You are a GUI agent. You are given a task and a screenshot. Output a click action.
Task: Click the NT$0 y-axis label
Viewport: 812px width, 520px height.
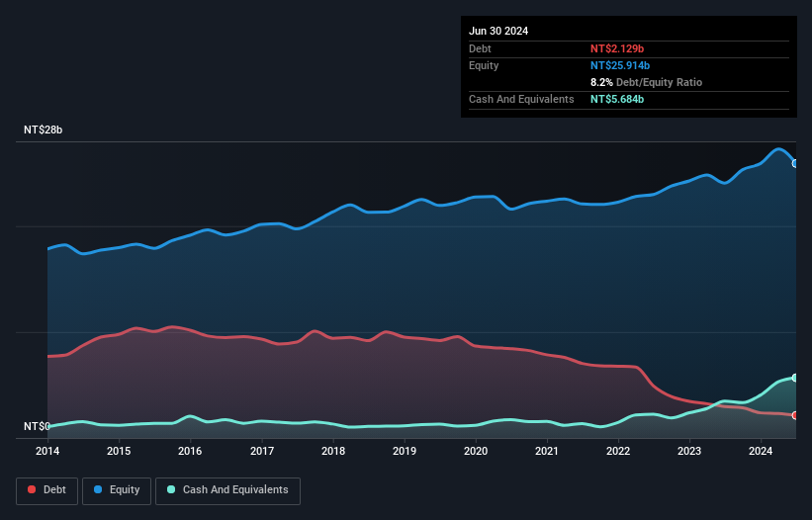37,426
